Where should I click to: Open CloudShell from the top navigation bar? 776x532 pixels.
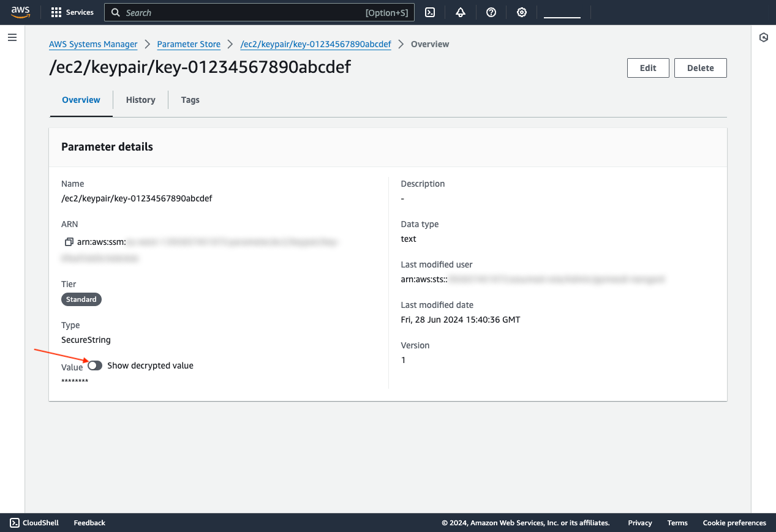pos(429,12)
